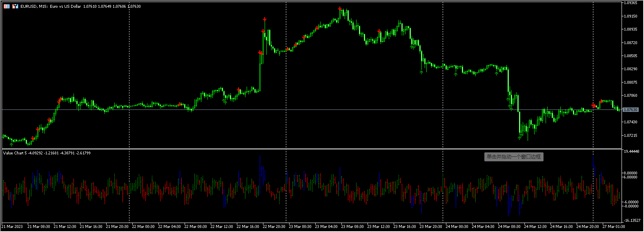Click the OHLC values 1.07610 1.07649 1.07606 1.07630
This screenshot has width=644, height=232.
pyautogui.click(x=112, y=7)
